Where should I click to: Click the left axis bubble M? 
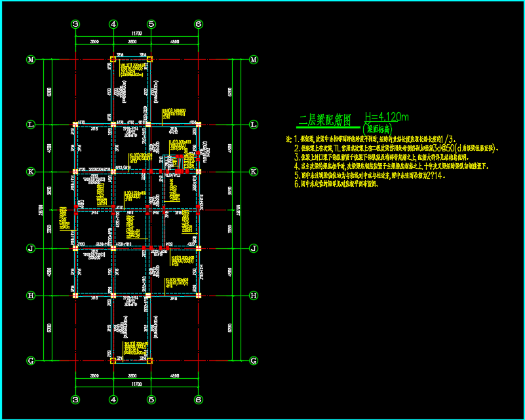(31, 60)
